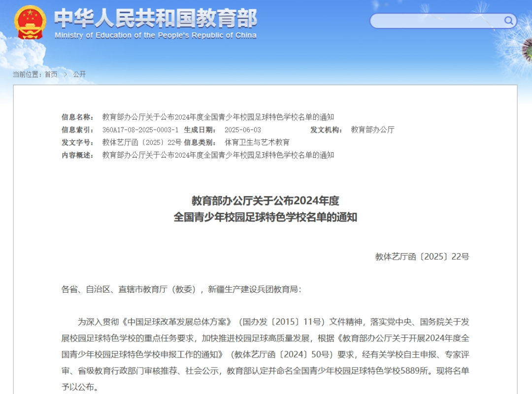The width and height of the screenshot is (532, 394).
Task: Go to the 公开 breadcrumb section
Action: click(79, 74)
